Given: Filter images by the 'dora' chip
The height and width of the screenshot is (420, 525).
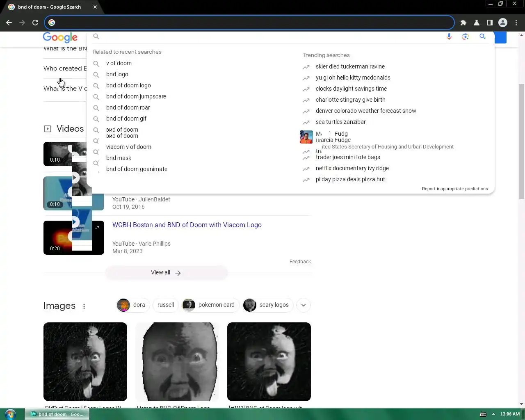Looking at the screenshot, I should [132, 305].
